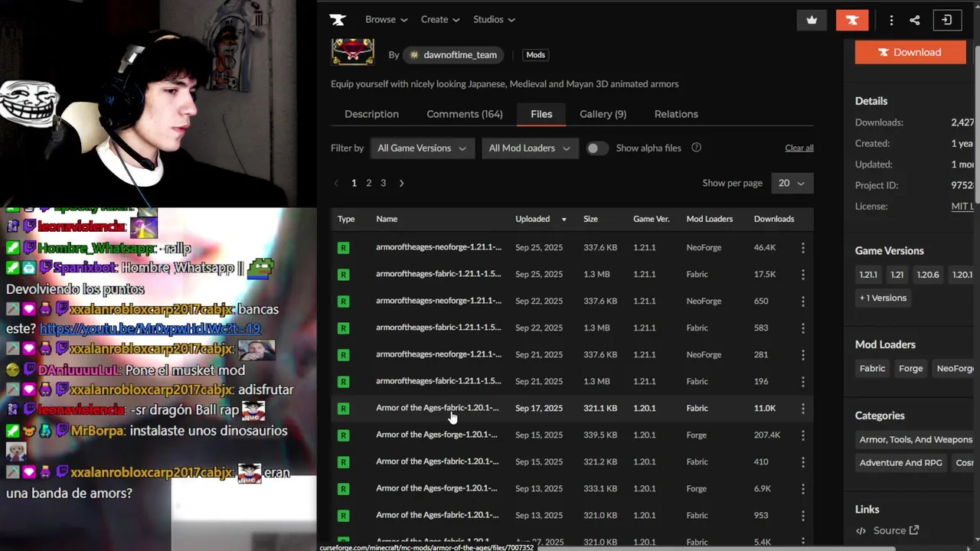Viewport: 980px width, 551px height.
Task: Click the help icon next to Show alpha files
Action: [696, 148]
